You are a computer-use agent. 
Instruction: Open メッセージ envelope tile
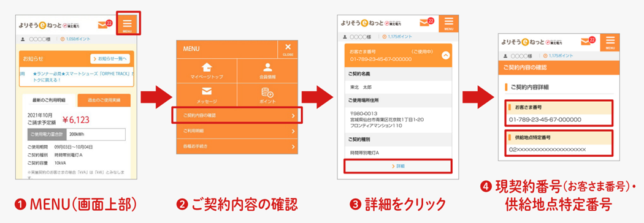[207, 96]
